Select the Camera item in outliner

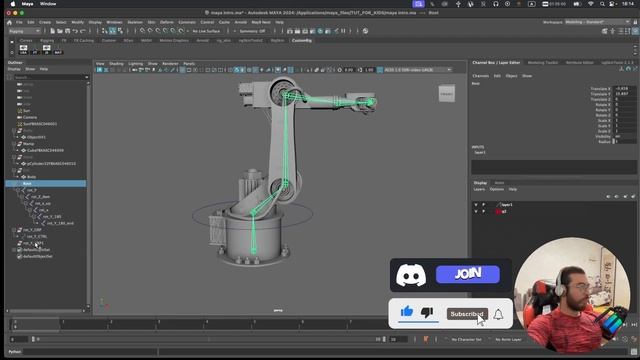(x=30, y=117)
